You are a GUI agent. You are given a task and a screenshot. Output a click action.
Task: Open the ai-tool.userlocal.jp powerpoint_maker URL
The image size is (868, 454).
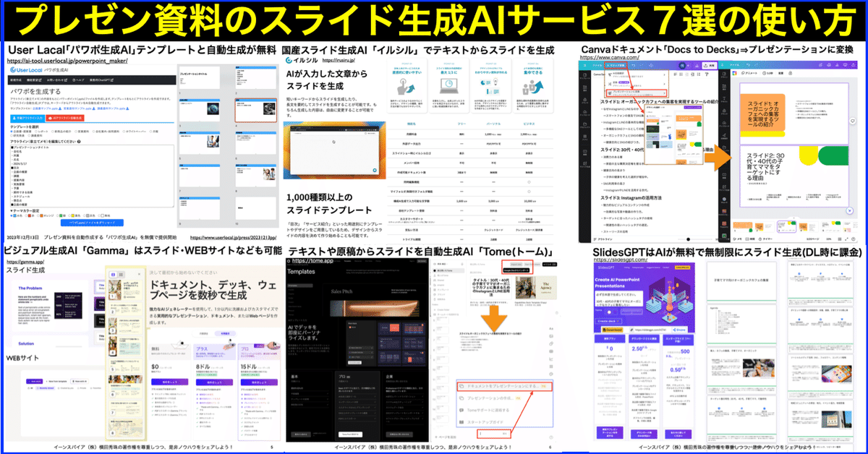[67, 61]
